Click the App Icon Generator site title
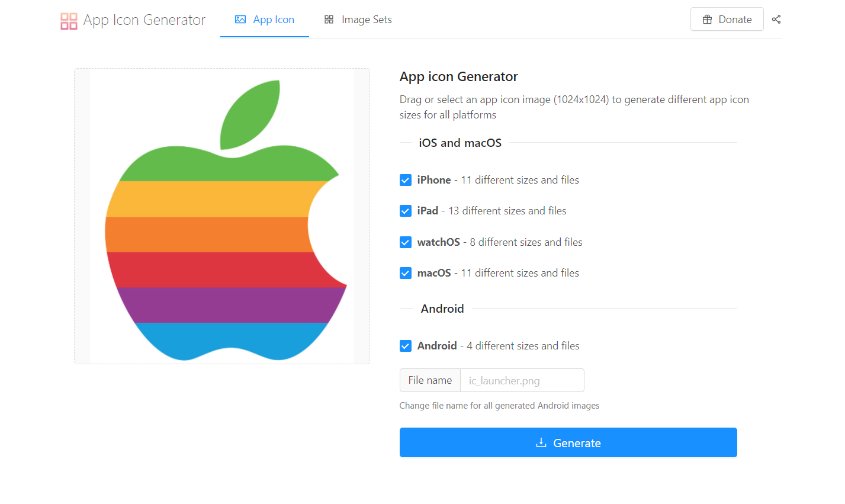This screenshot has height=504, width=845. pyautogui.click(x=144, y=20)
